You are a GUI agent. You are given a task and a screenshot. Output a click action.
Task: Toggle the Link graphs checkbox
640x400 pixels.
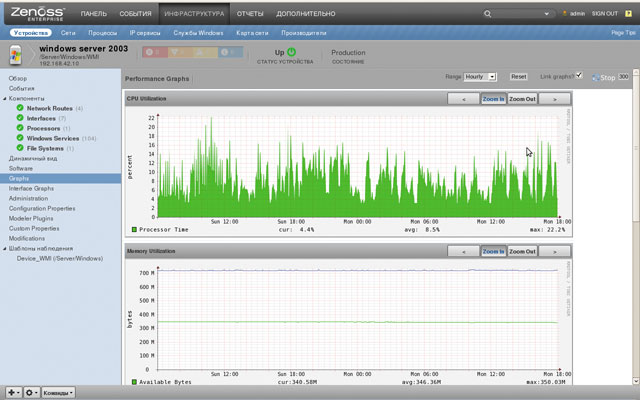tap(579, 75)
